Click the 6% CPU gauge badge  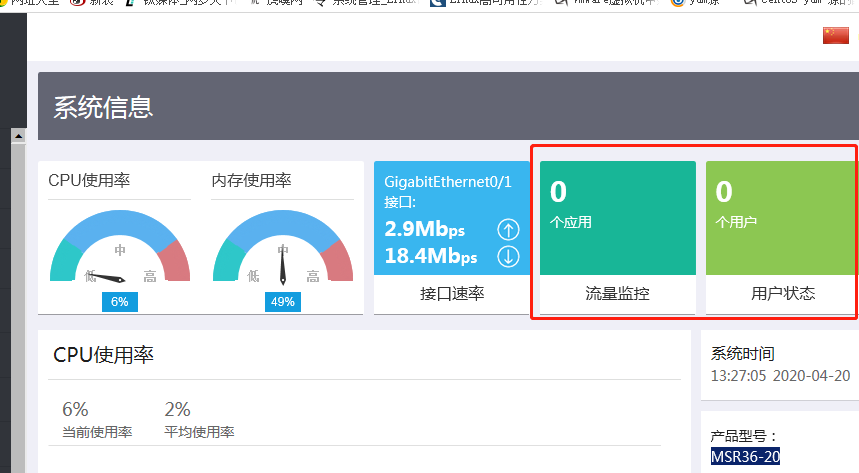pyautogui.click(x=119, y=302)
